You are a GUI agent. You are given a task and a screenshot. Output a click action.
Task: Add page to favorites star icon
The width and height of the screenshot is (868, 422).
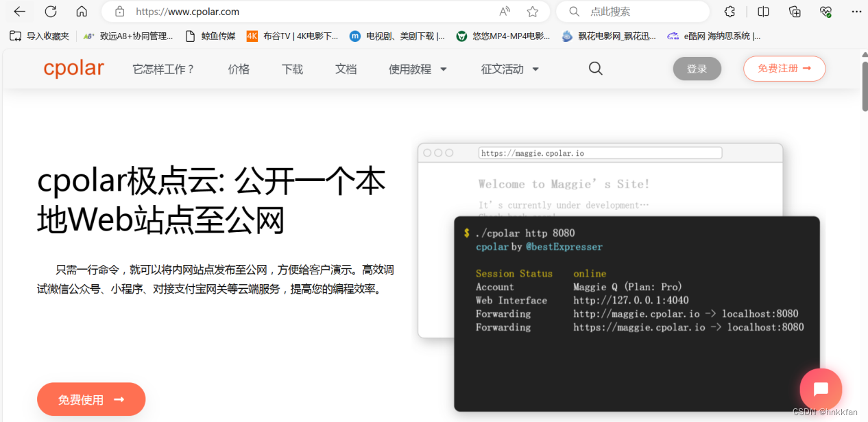(533, 12)
